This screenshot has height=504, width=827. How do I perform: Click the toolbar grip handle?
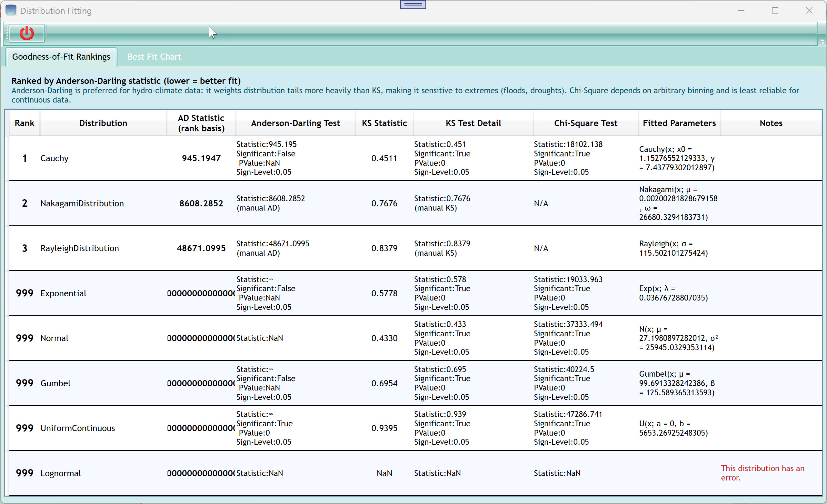[x=6, y=33]
